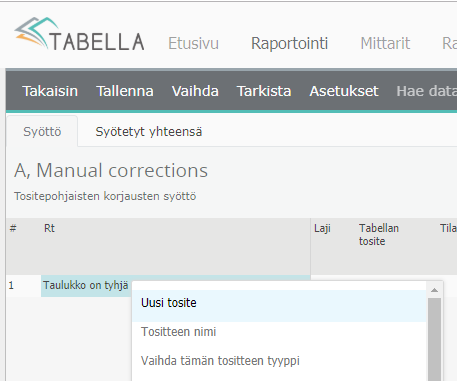
Task: Open Asetukset from the toolbar
Action: click(344, 91)
